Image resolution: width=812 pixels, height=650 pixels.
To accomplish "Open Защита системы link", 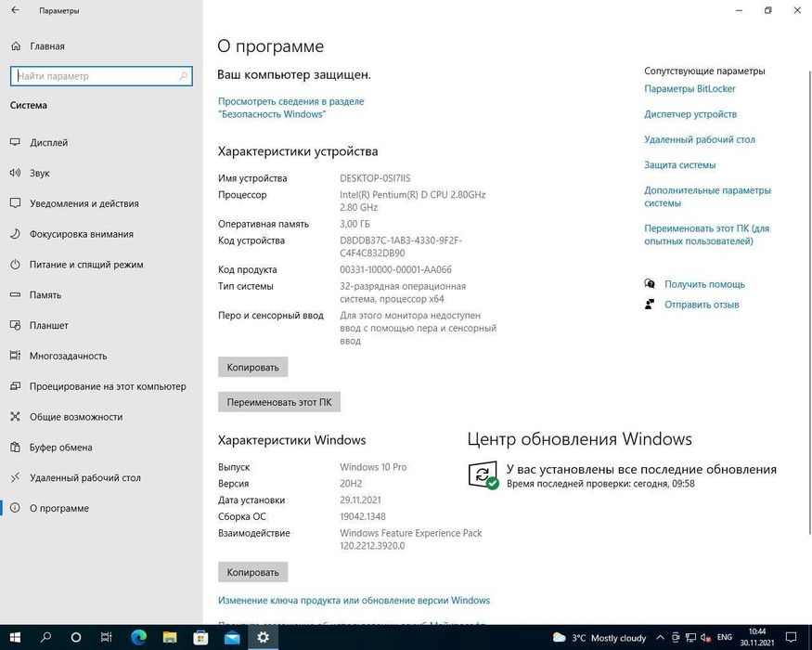I will pyautogui.click(x=680, y=165).
